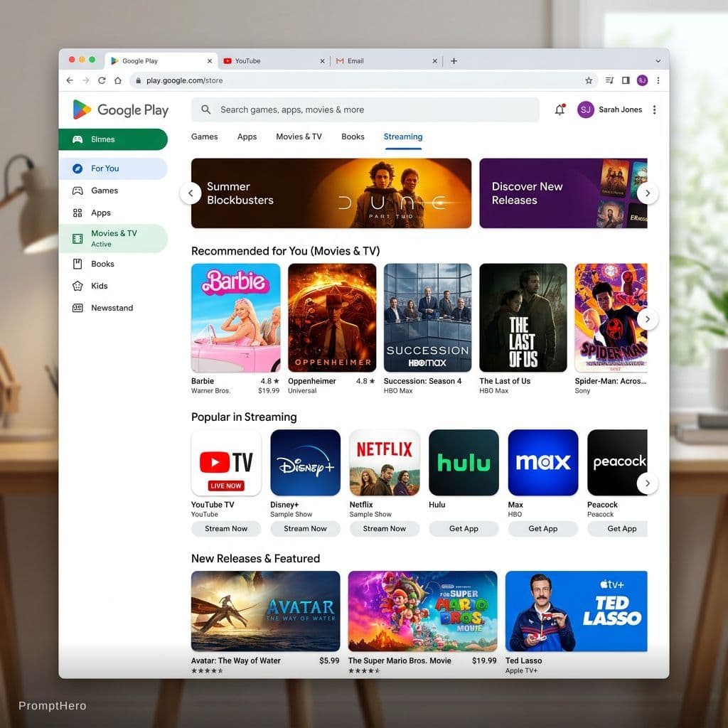This screenshot has width=728, height=728.
Task: Switch to the Movies & TV top tab
Action: pyautogui.click(x=299, y=136)
